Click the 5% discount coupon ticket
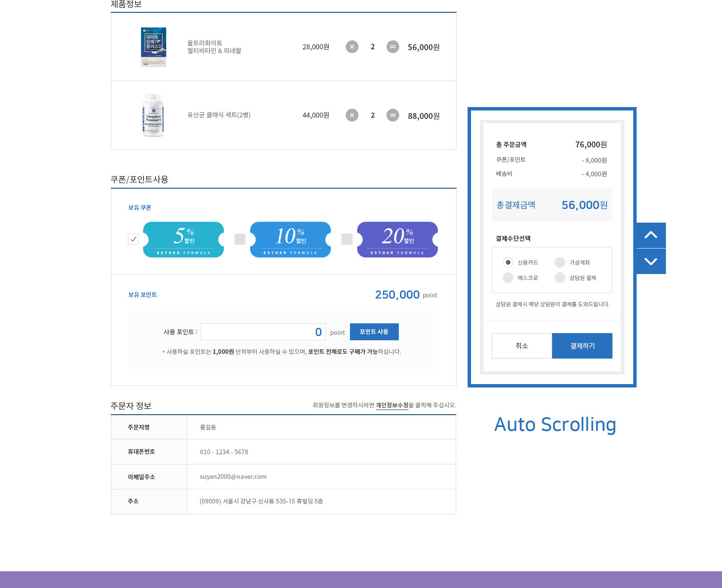The image size is (722, 588). tap(183, 240)
